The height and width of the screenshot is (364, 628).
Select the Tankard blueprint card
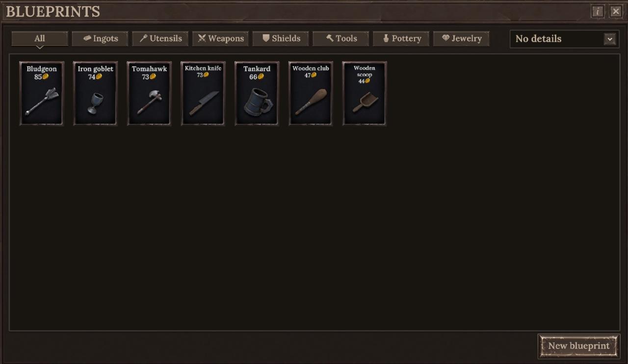257,93
